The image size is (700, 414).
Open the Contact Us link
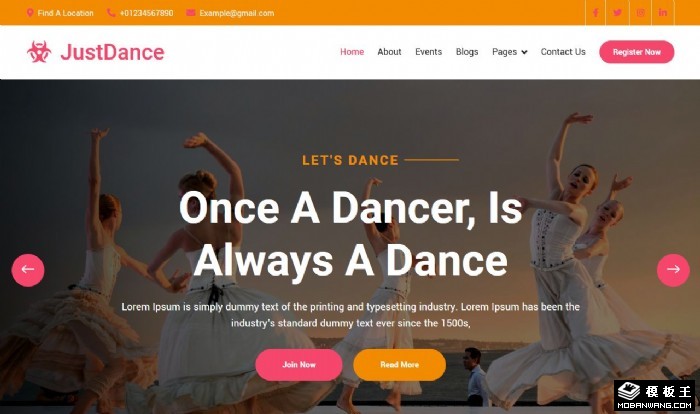(563, 52)
